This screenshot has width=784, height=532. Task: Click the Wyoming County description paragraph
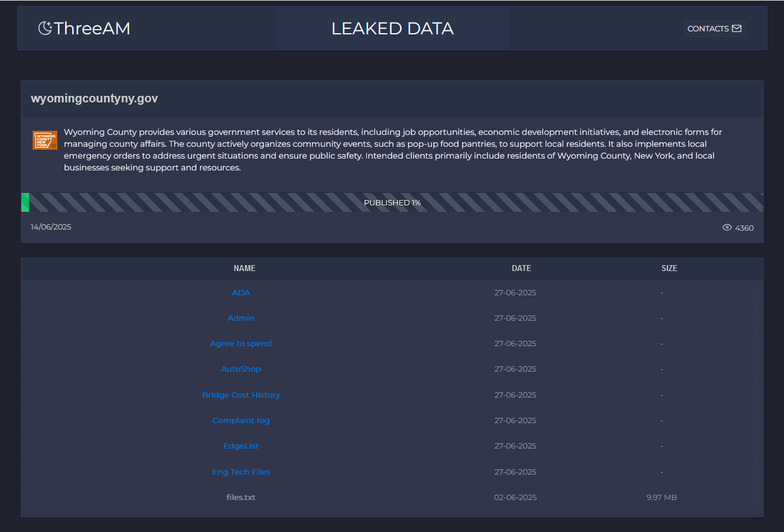393,150
